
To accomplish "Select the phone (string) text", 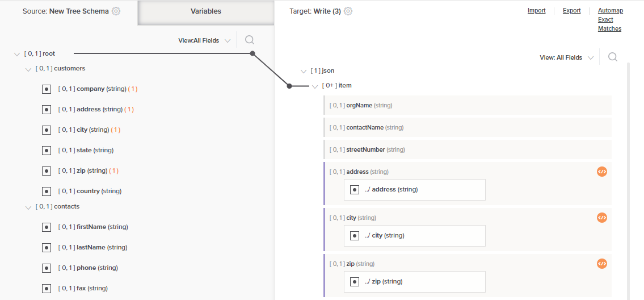I will point(98,268).
